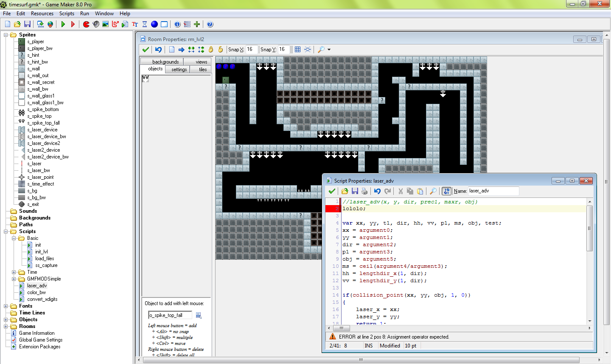Open the room zoom dropdown arrow
Viewport: 611px width, 364px height.
(x=329, y=50)
